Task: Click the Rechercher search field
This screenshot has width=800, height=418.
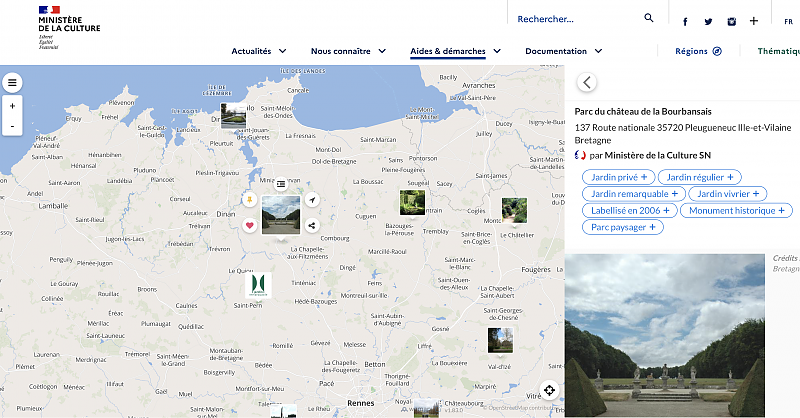Action: pyautogui.click(x=575, y=18)
